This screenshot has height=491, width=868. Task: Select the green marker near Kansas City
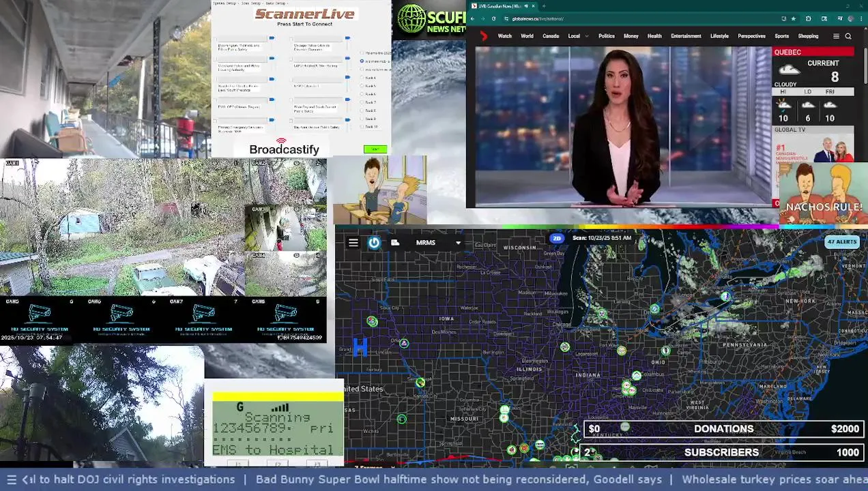(420, 383)
